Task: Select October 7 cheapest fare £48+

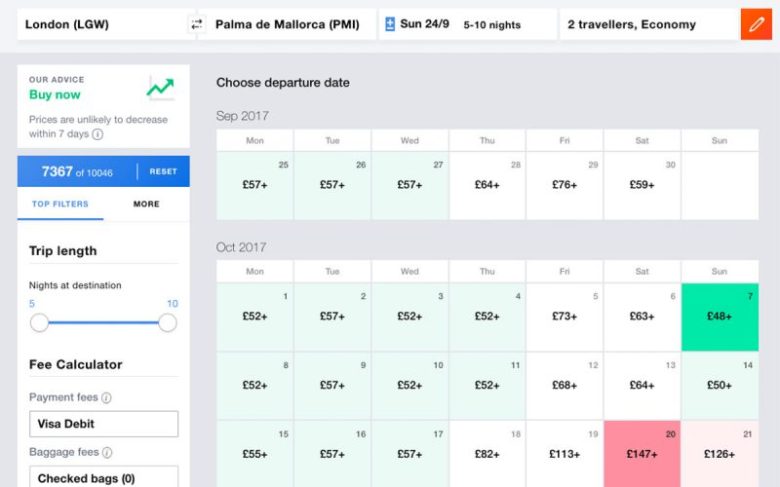Action: (719, 317)
